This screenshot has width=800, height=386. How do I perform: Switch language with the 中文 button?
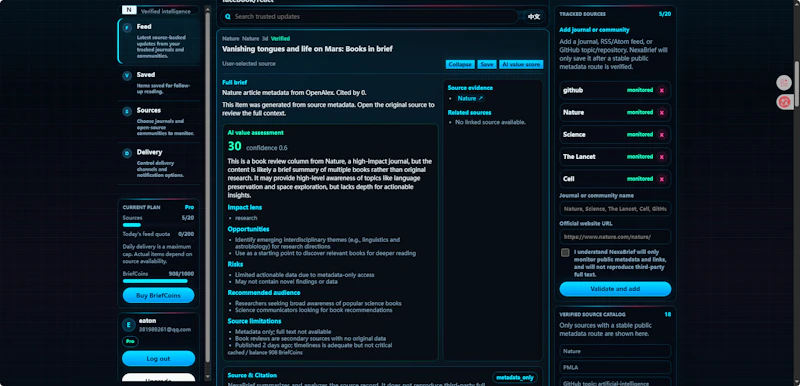click(534, 17)
